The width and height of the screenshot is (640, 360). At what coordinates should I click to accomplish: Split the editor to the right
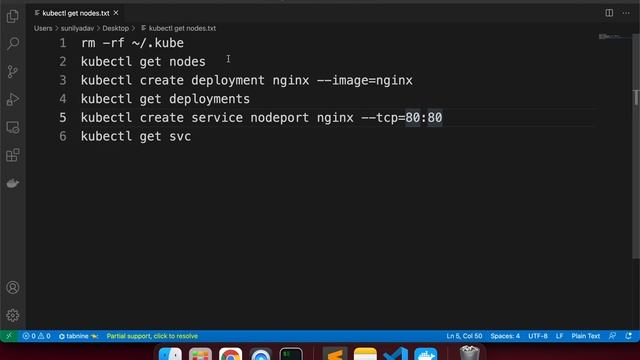pyautogui.click(x=609, y=13)
